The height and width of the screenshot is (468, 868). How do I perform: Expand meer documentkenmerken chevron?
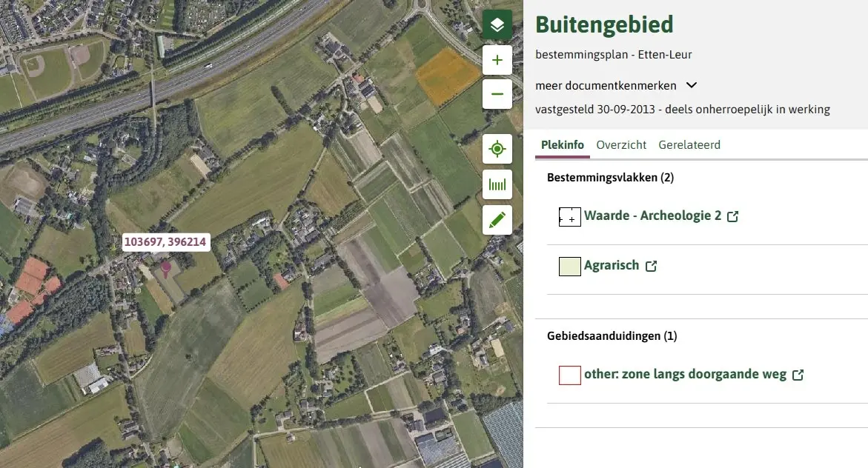coord(692,85)
